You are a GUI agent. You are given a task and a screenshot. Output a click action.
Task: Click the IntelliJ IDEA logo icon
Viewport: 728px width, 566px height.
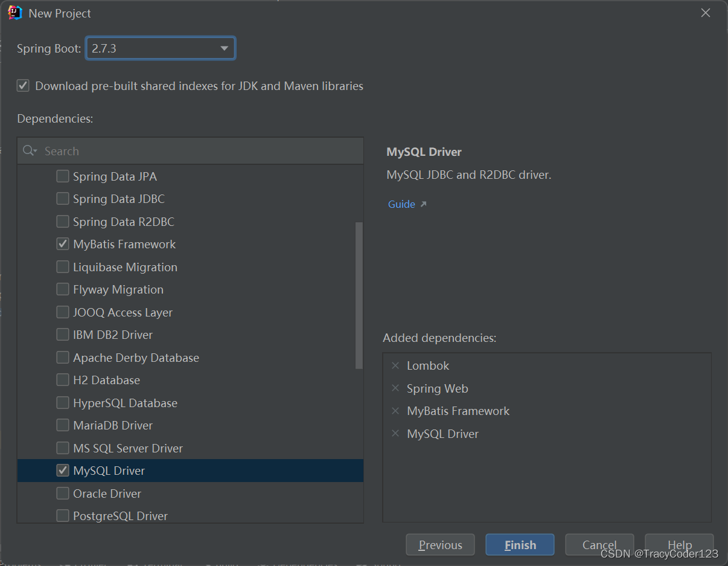(x=15, y=13)
